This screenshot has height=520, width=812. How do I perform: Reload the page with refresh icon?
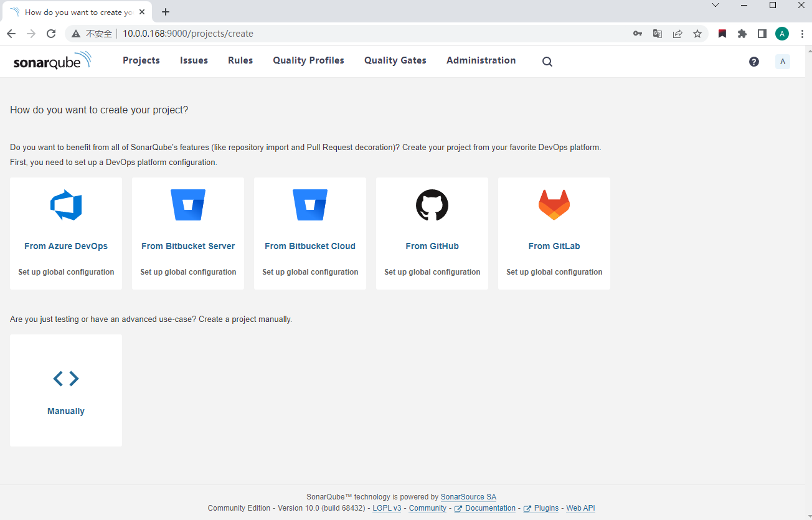click(51, 34)
